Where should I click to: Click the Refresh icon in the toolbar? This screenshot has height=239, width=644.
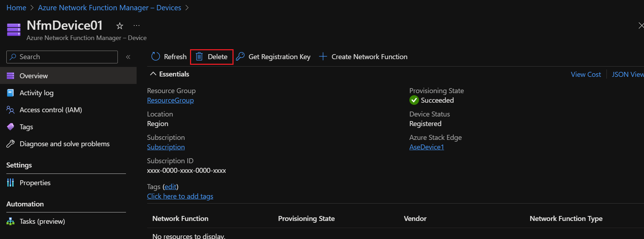pyautogui.click(x=156, y=57)
